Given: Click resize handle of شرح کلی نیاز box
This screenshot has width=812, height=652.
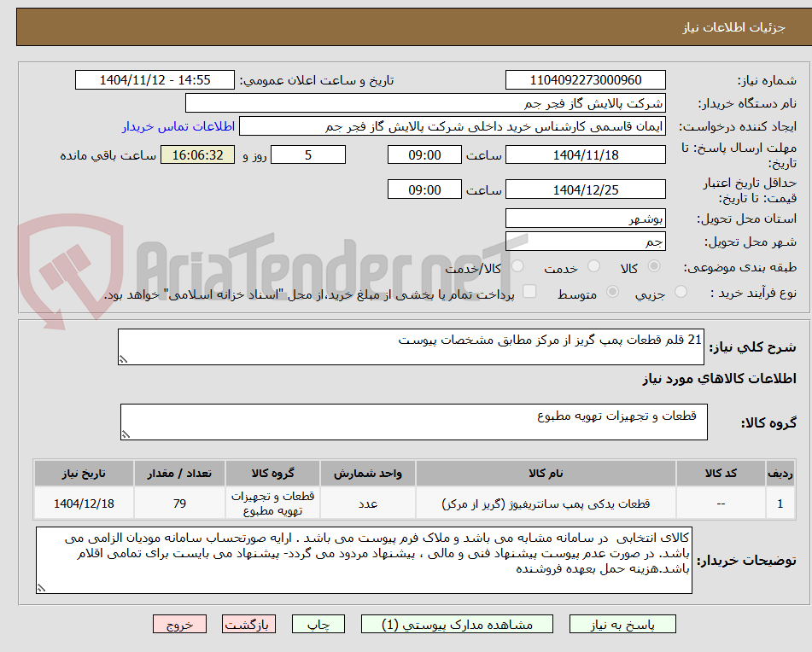Looking at the screenshot, I should pyautogui.click(x=123, y=359).
